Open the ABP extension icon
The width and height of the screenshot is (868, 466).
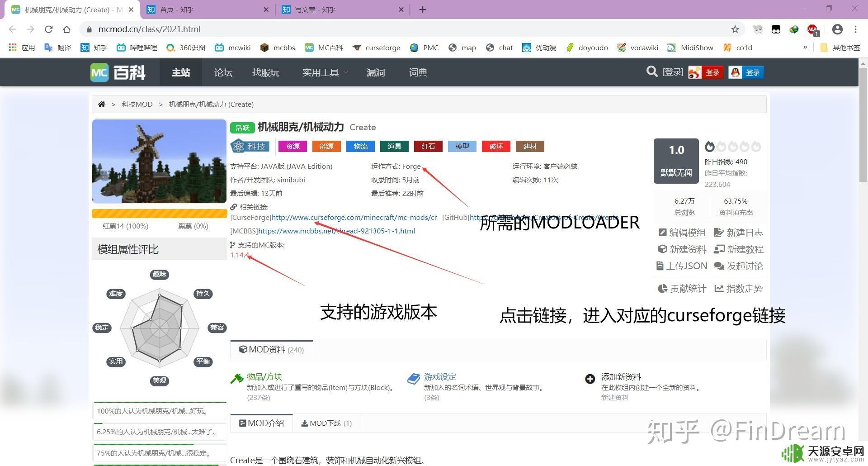pos(812,29)
